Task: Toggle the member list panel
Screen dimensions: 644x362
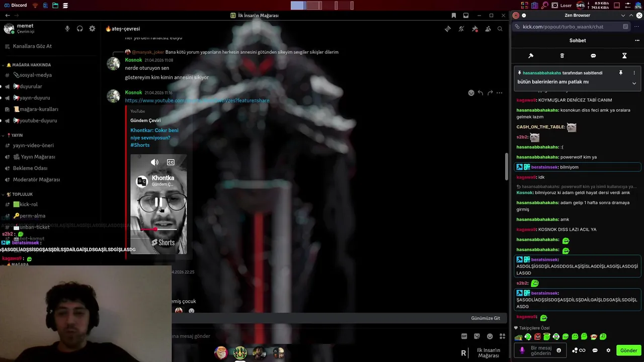Action: (488, 29)
